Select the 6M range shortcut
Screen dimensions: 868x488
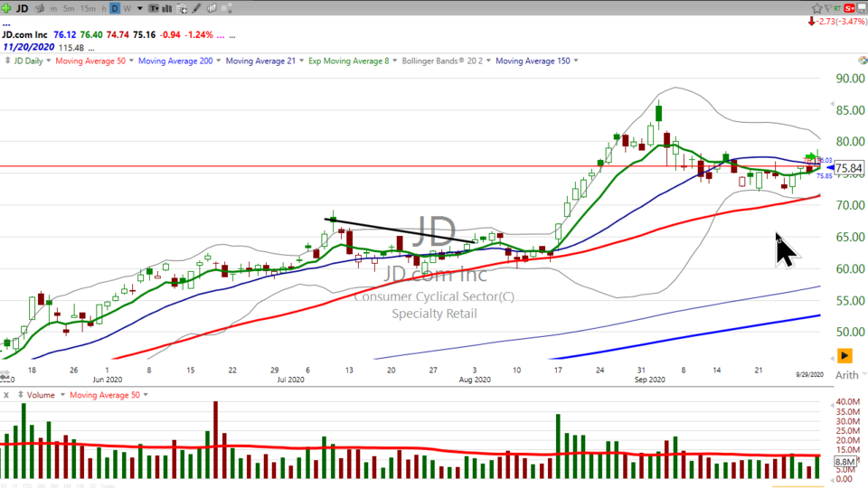click(41, 486)
